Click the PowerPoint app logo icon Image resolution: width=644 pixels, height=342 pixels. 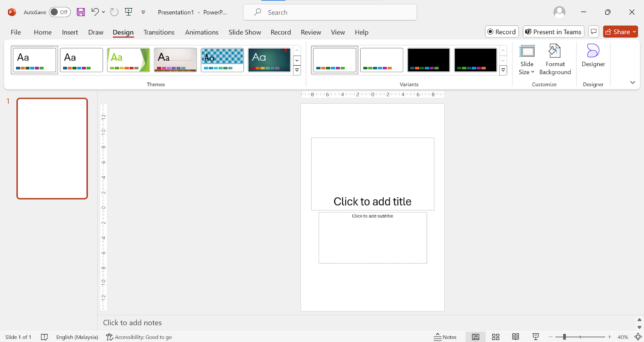tap(12, 12)
